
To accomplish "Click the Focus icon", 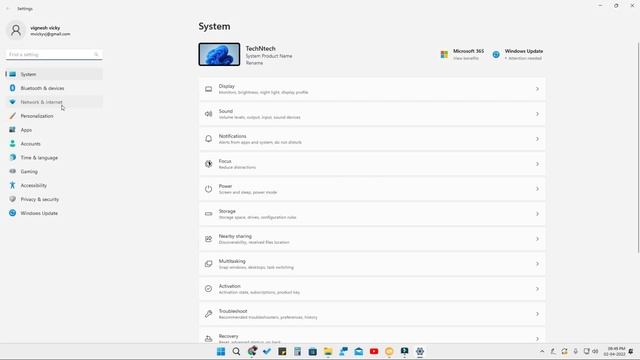I will click(x=209, y=164).
